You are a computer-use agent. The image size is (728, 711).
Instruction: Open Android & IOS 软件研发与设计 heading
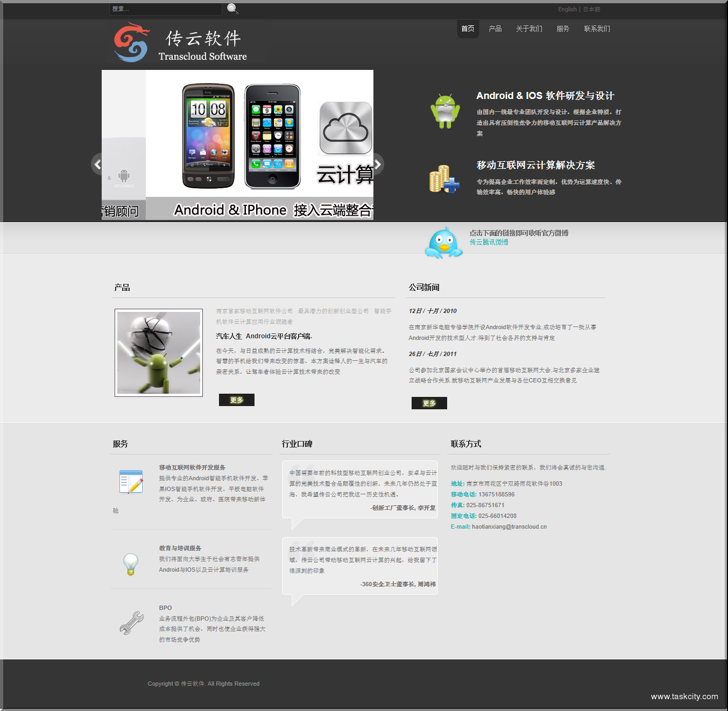545,95
